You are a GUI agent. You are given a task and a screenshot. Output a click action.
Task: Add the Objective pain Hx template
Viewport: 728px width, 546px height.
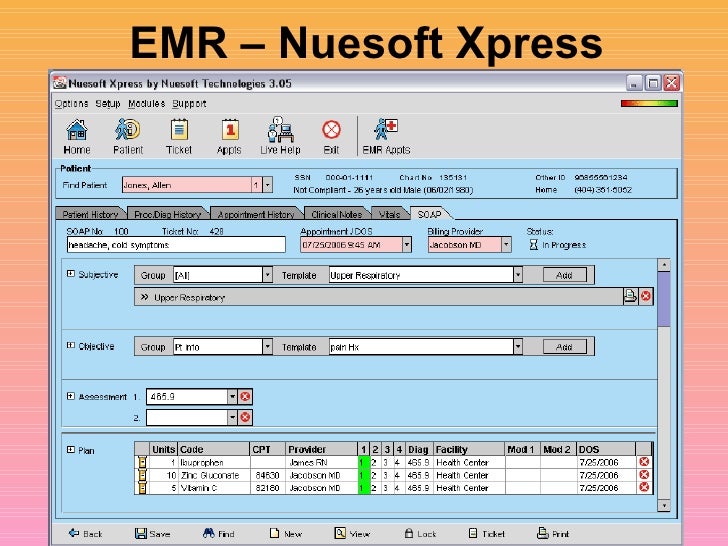click(564, 346)
